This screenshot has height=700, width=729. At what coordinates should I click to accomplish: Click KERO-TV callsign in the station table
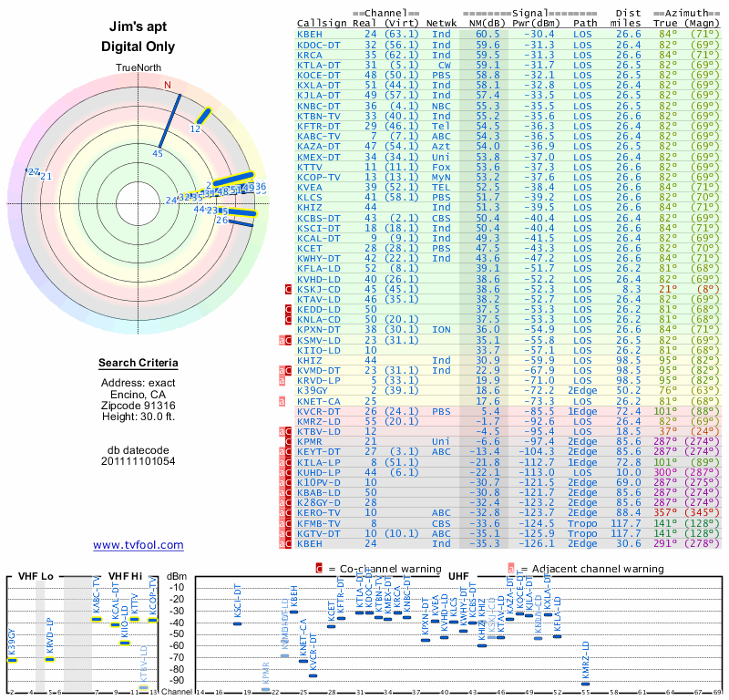coord(318,512)
